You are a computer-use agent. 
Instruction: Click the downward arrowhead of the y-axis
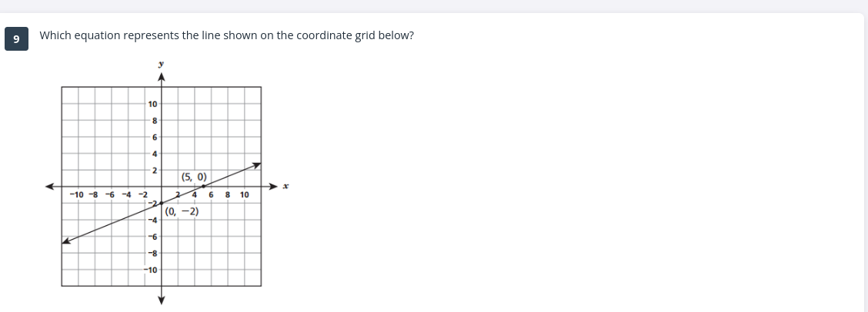[x=162, y=300]
